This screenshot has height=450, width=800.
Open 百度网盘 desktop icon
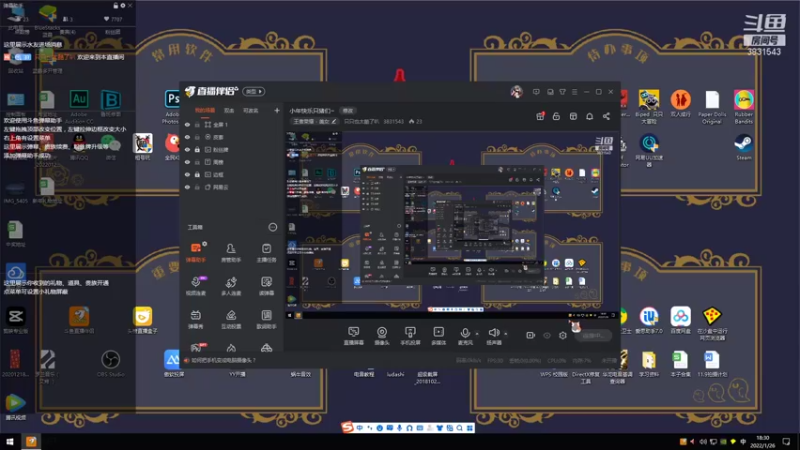point(680,320)
